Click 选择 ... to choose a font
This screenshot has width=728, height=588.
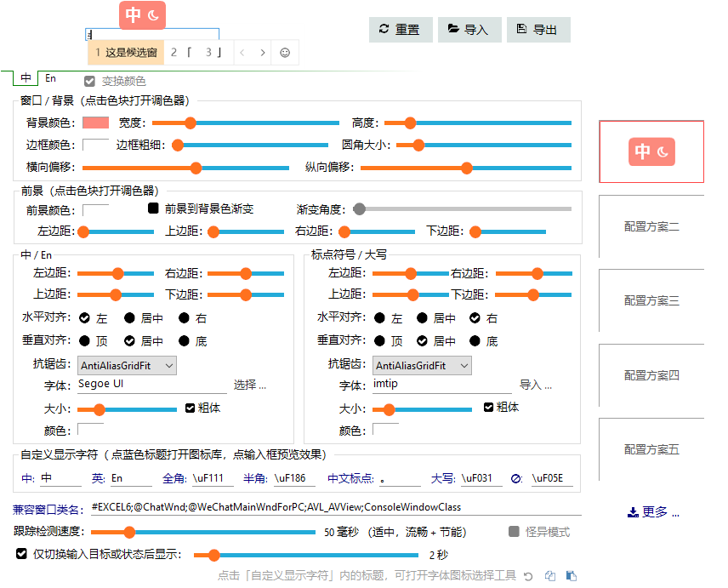[x=250, y=385]
